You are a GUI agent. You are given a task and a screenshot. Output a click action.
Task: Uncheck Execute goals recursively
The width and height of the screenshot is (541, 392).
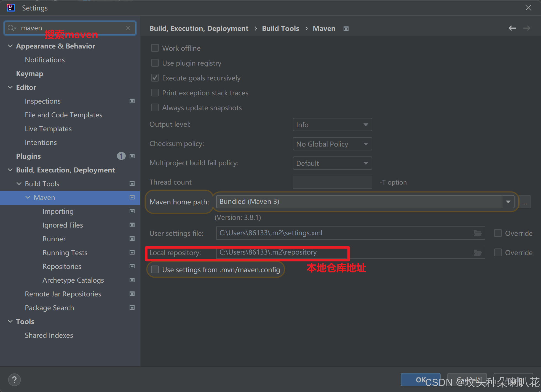pos(155,78)
